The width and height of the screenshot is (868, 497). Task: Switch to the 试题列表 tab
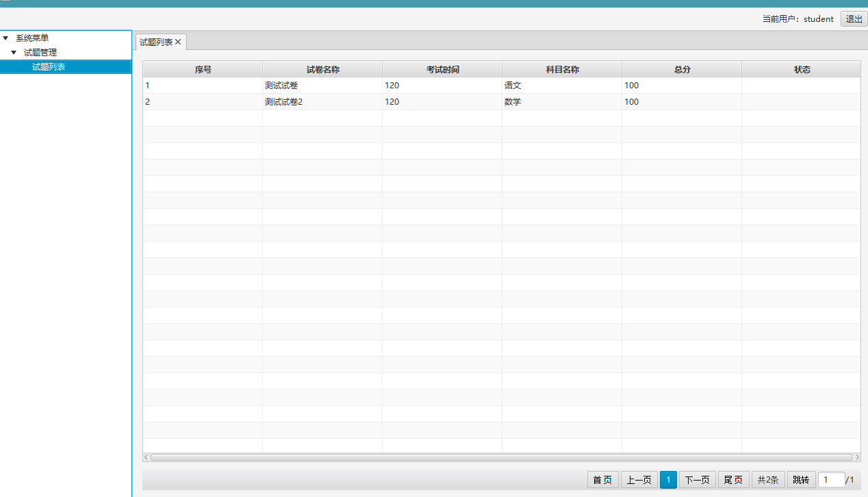[155, 42]
